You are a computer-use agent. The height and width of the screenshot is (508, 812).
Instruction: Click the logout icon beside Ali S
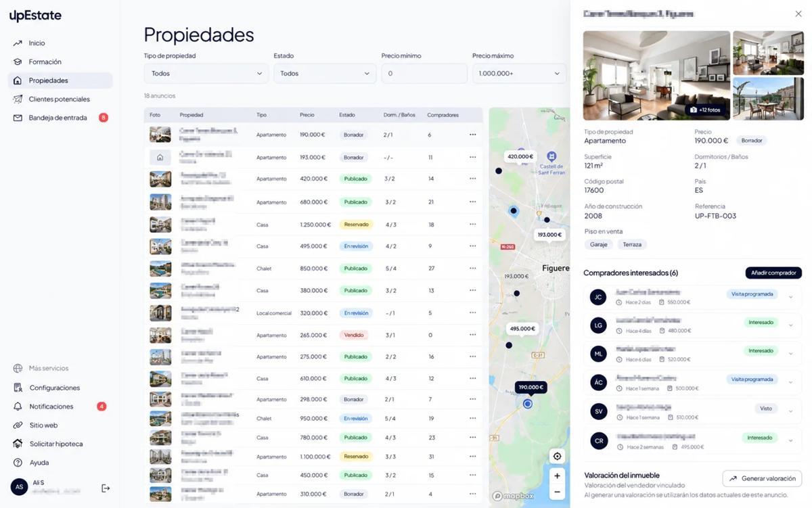coord(106,488)
